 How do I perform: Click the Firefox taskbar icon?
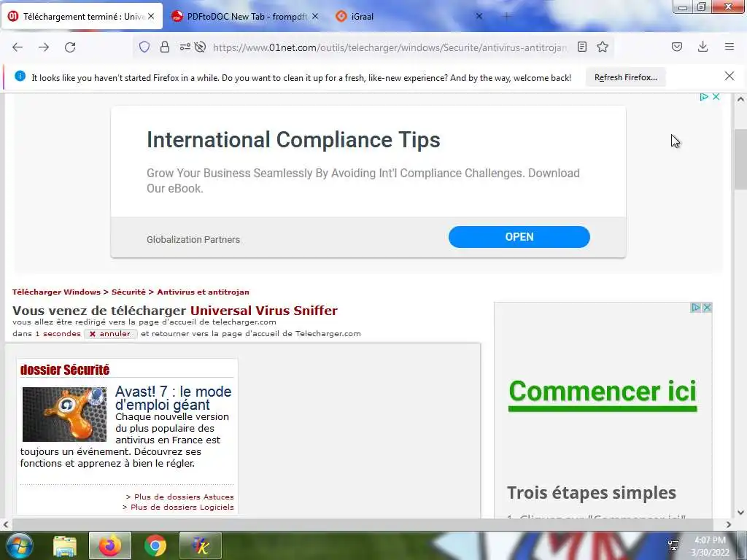coord(110,545)
